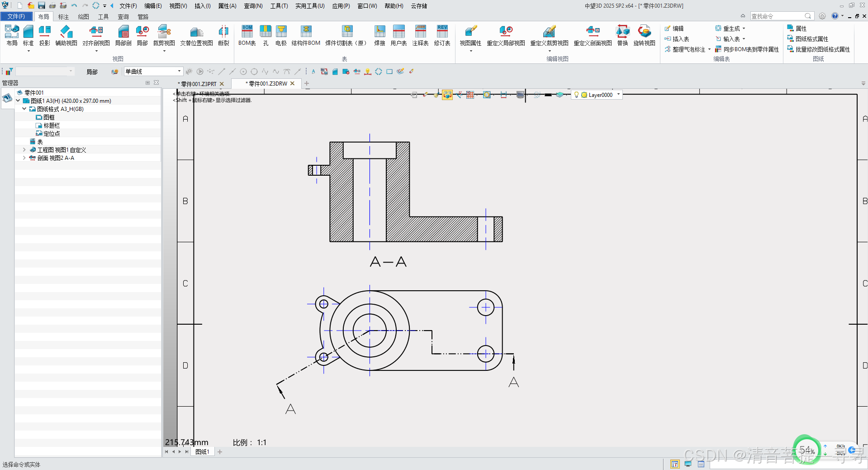Open the 编辑(E) menu
The width and height of the screenshot is (868, 470).
pos(153,6)
